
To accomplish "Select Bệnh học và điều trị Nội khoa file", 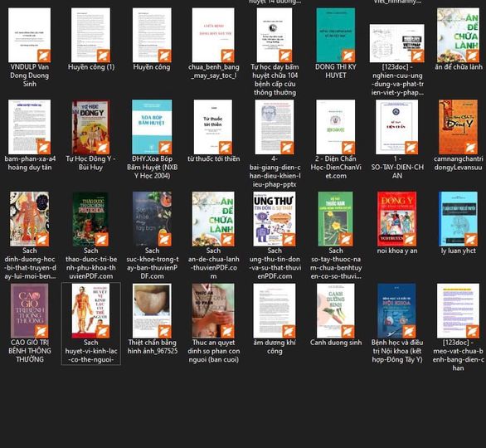I will pyautogui.click(x=396, y=310).
